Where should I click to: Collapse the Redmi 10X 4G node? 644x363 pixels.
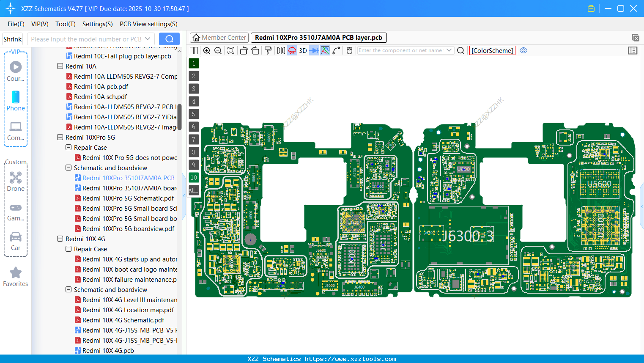(60, 239)
